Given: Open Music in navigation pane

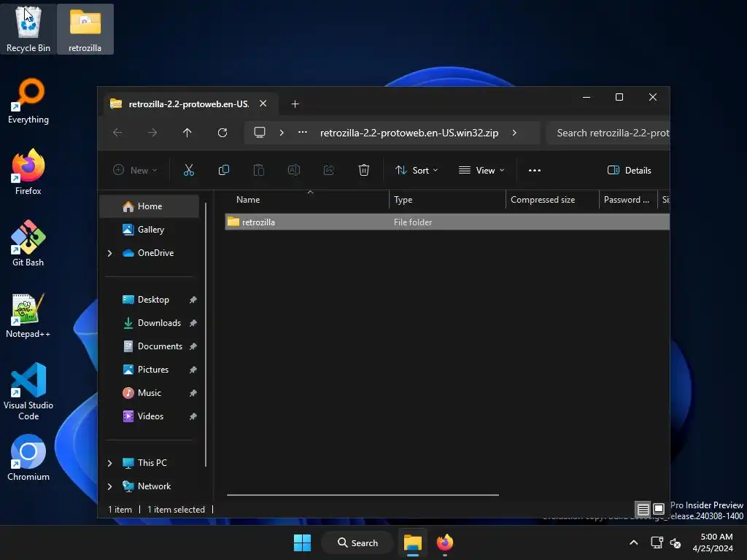Looking at the screenshot, I should [x=150, y=393].
